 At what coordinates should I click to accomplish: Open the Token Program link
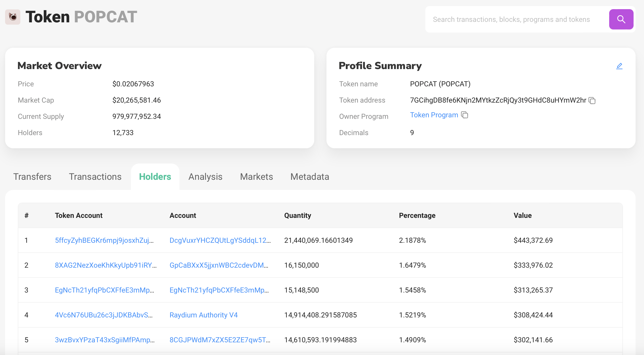tap(434, 115)
